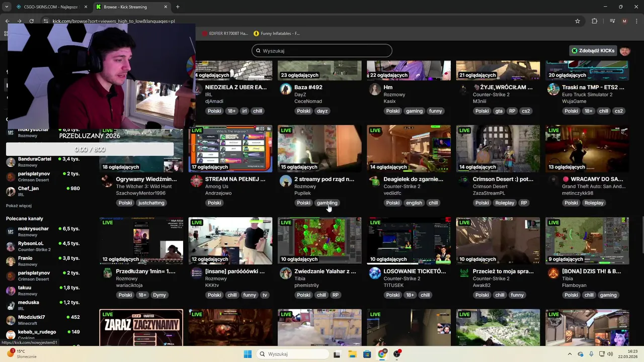
Task: Expand sidebar with Pokaż więcej
Action: click(19, 206)
